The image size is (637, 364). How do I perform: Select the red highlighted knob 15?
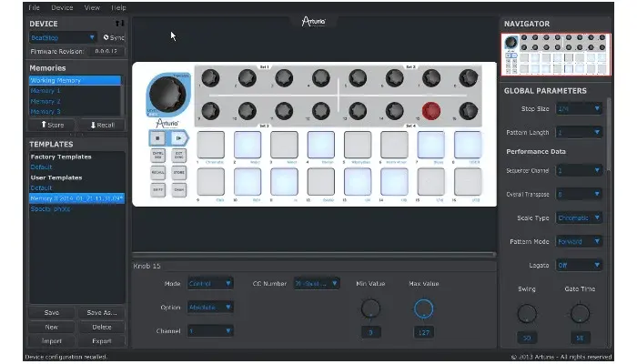[431, 111]
